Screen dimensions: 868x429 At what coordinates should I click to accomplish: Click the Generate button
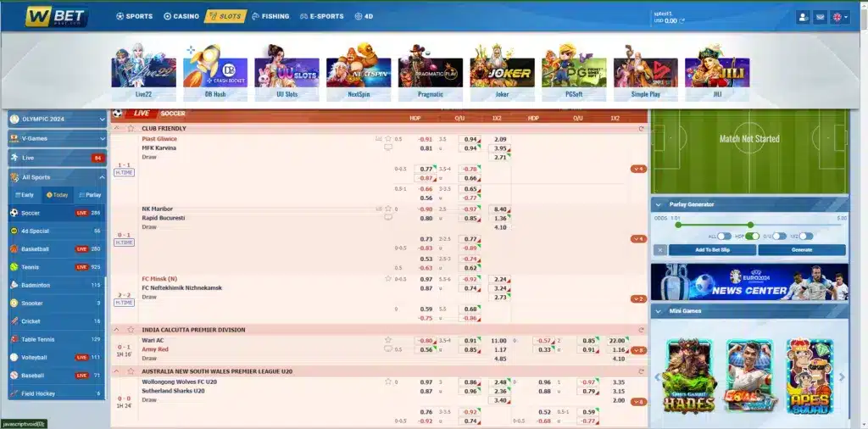(x=801, y=250)
